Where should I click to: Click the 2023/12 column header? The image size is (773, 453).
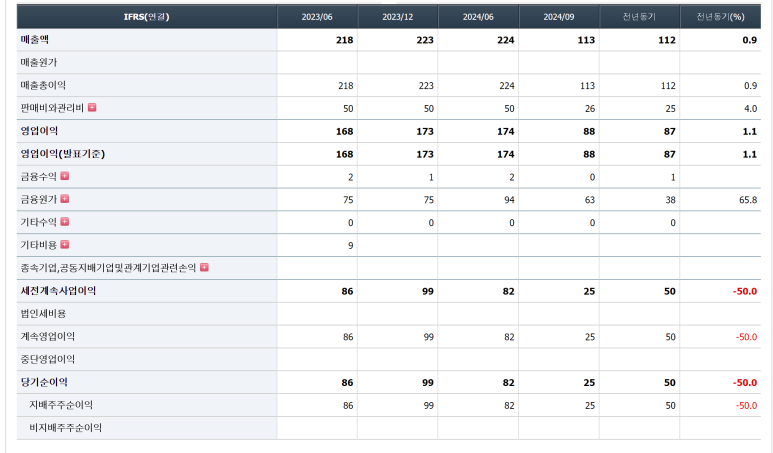click(398, 17)
